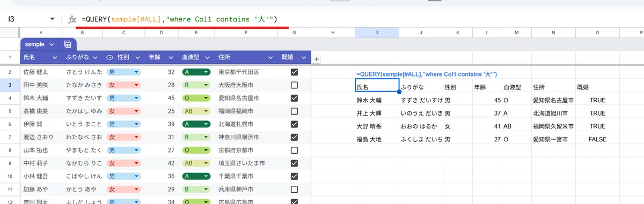Open blood type AB chip for 中村 莉子

tap(196, 163)
